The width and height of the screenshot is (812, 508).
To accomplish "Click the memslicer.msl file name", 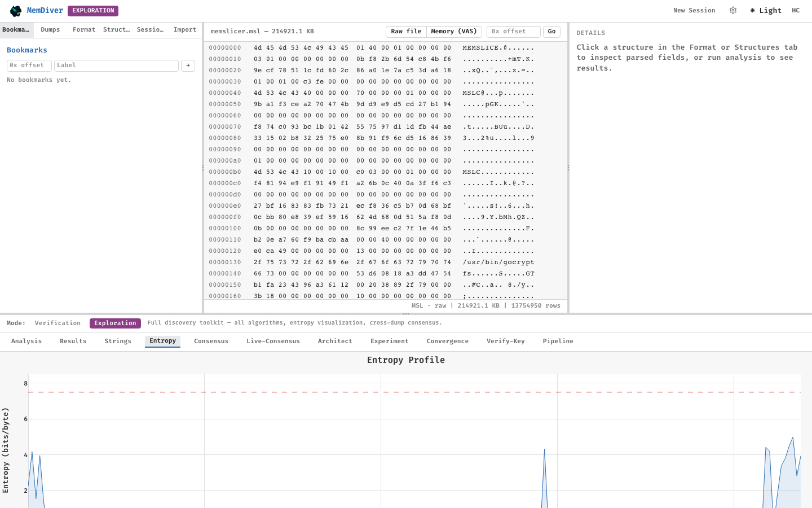I will [236, 32].
